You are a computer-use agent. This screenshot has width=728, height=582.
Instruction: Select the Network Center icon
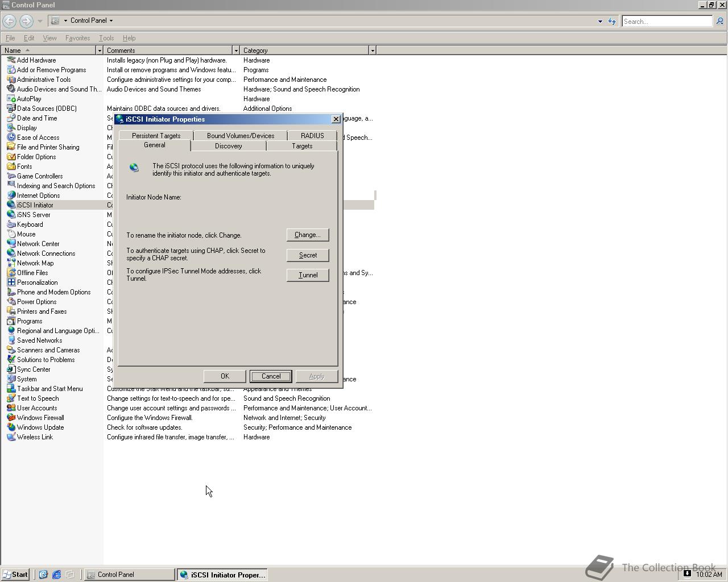11,244
